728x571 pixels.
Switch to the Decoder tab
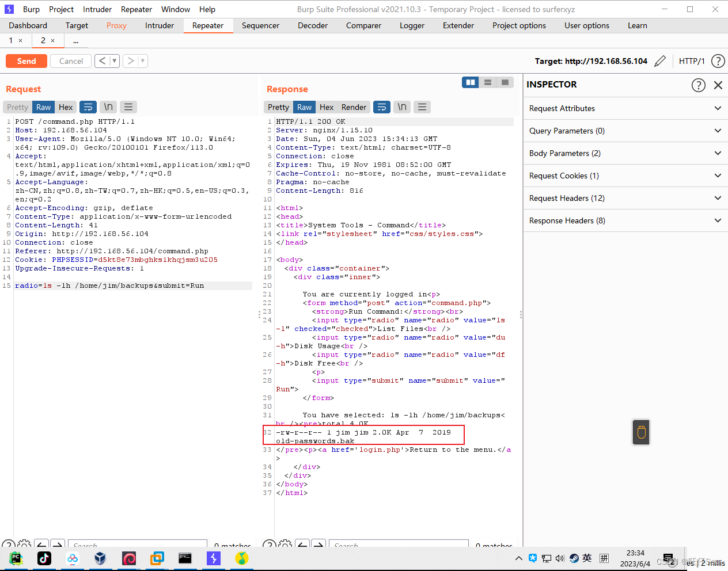pyautogui.click(x=313, y=25)
